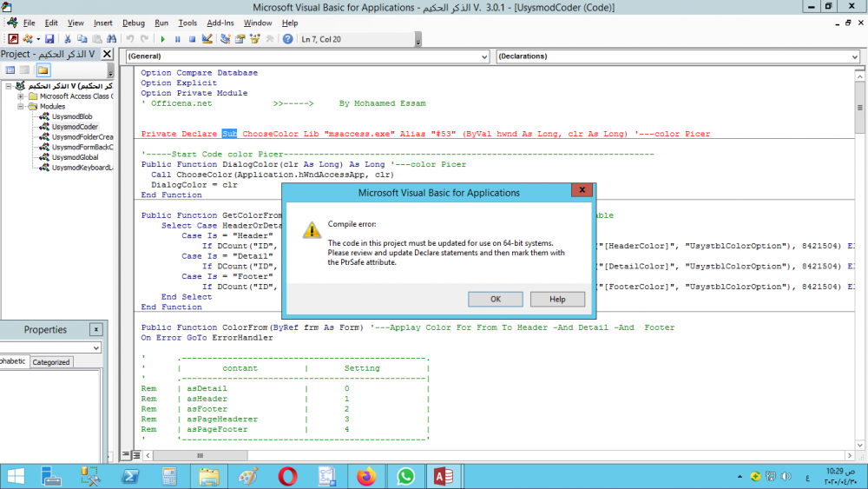Open Find with binoculars icon
The height and width of the screenshot is (489, 868).
[x=112, y=39]
